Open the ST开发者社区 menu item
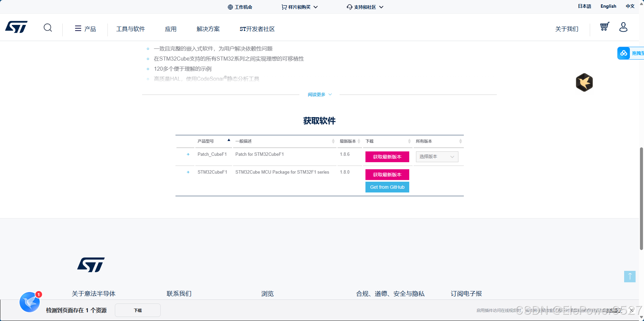The height and width of the screenshot is (321, 644). 257,29
